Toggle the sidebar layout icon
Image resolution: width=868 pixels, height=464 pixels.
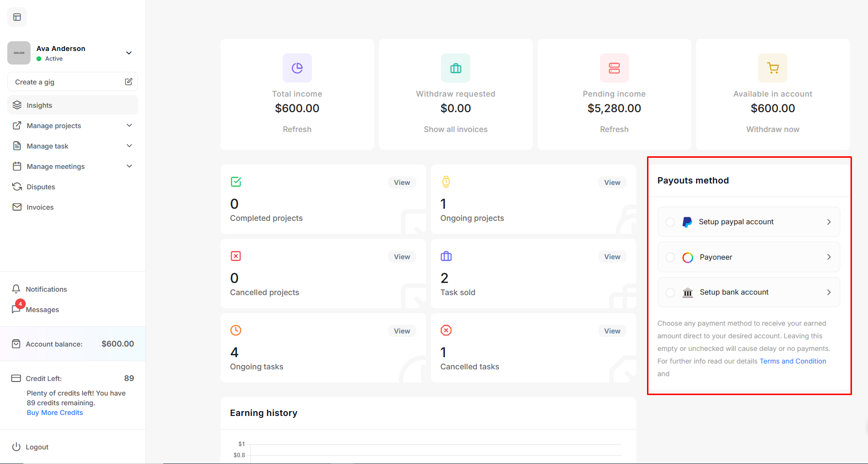click(17, 17)
